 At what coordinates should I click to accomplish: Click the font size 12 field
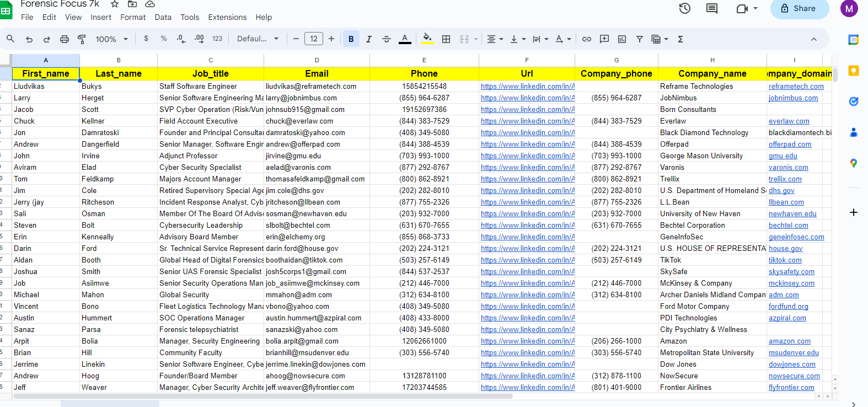click(314, 39)
